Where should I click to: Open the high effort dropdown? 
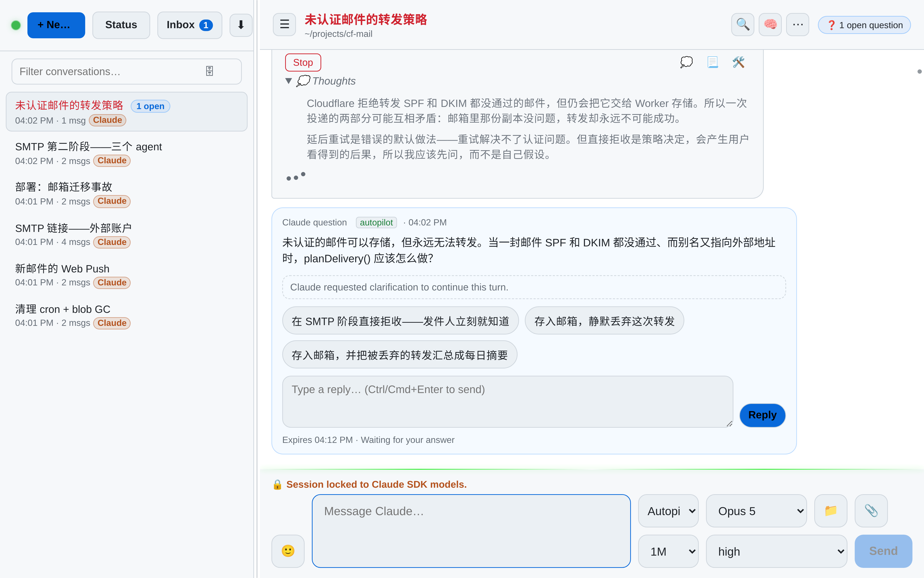[x=776, y=551]
